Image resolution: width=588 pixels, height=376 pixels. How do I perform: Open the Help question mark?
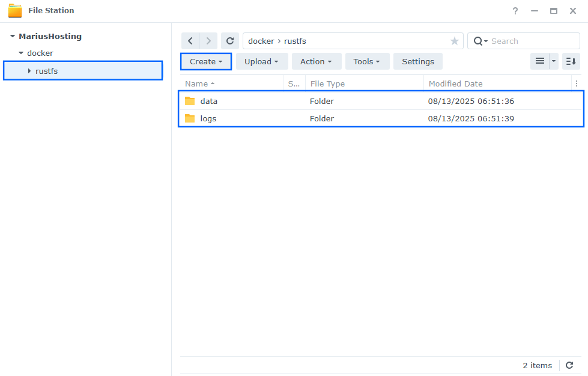point(515,11)
